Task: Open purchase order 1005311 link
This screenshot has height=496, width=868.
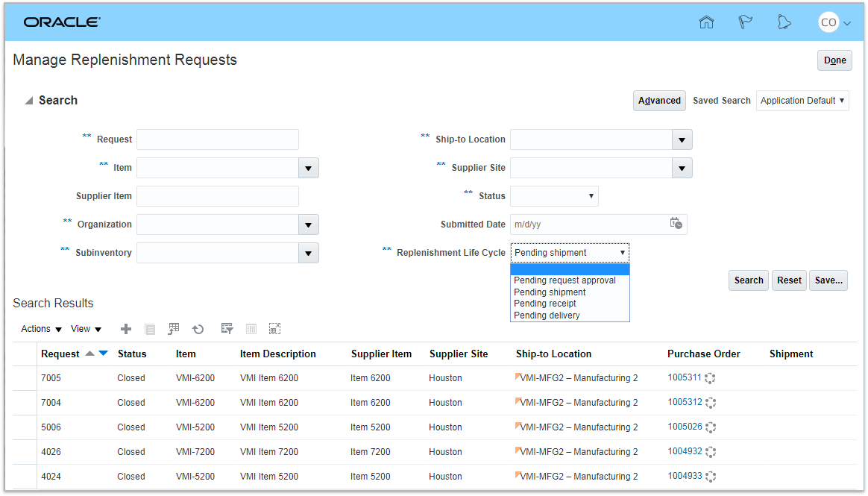Action: click(x=685, y=377)
